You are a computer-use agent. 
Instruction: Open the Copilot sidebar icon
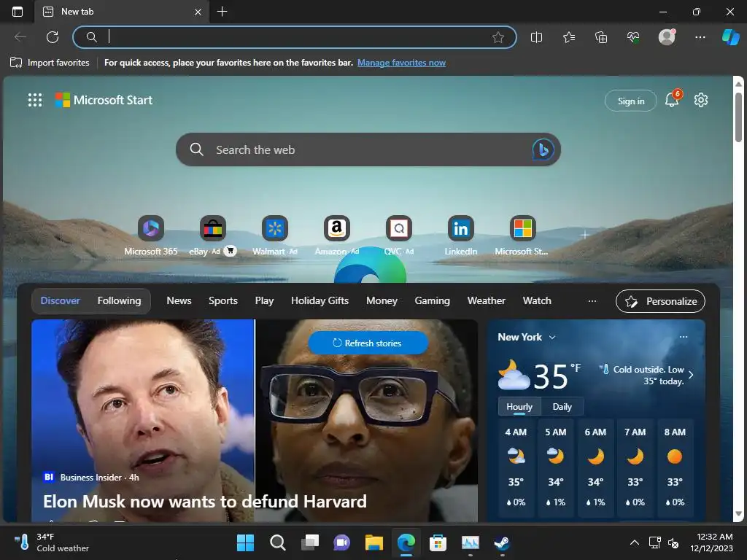point(730,36)
